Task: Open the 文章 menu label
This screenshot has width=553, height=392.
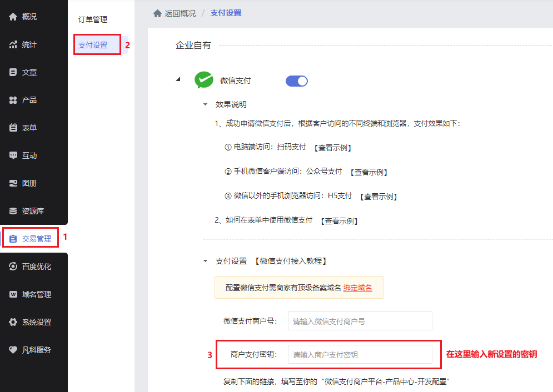Action: [29, 72]
